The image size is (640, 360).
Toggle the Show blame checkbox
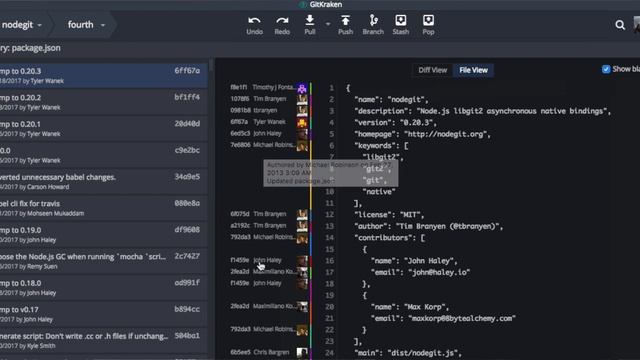point(606,69)
